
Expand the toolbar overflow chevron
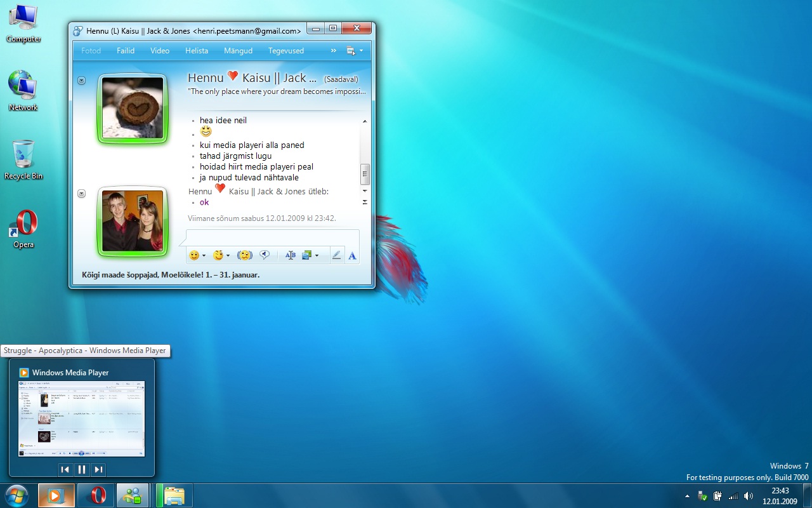pyautogui.click(x=334, y=51)
